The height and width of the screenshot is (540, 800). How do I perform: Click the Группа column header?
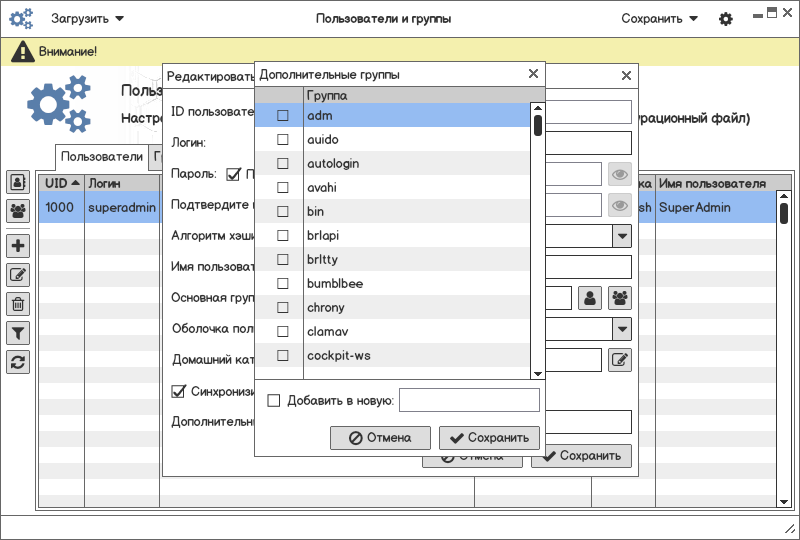pyautogui.click(x=424, y=95)
